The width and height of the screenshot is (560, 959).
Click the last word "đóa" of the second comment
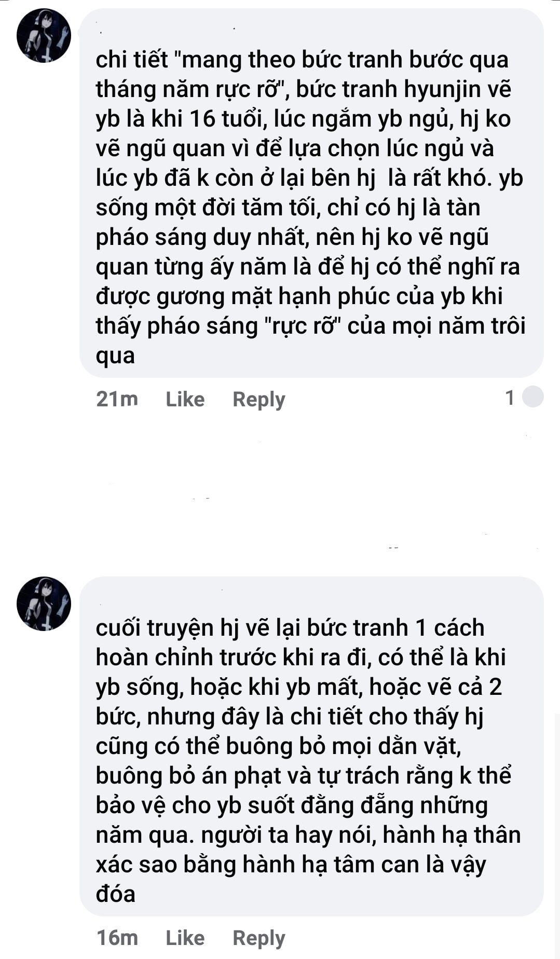(115, 894)
